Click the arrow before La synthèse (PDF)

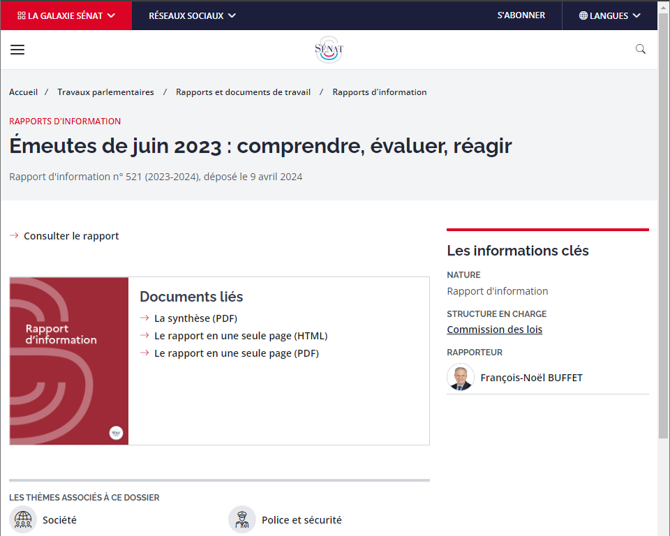pos(144,318)
